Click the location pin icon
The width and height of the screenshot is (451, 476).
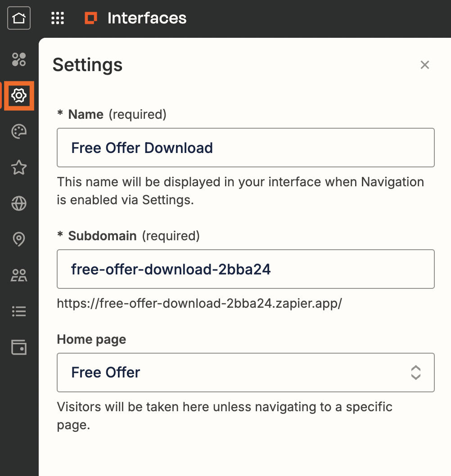19,240
